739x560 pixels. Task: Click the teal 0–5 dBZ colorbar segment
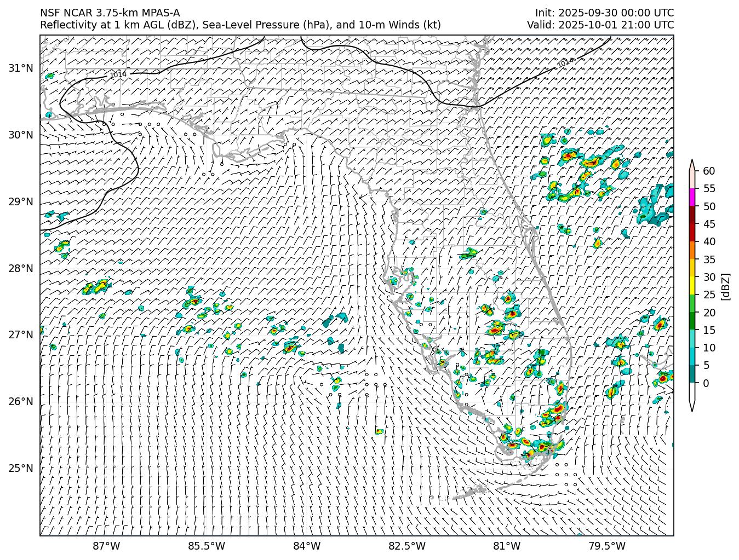(692, 374)
